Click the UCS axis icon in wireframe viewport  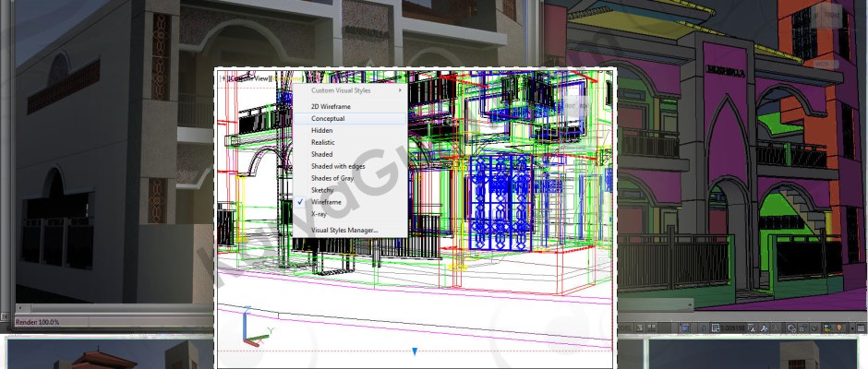pyautogui.click(x=257, y=327)
